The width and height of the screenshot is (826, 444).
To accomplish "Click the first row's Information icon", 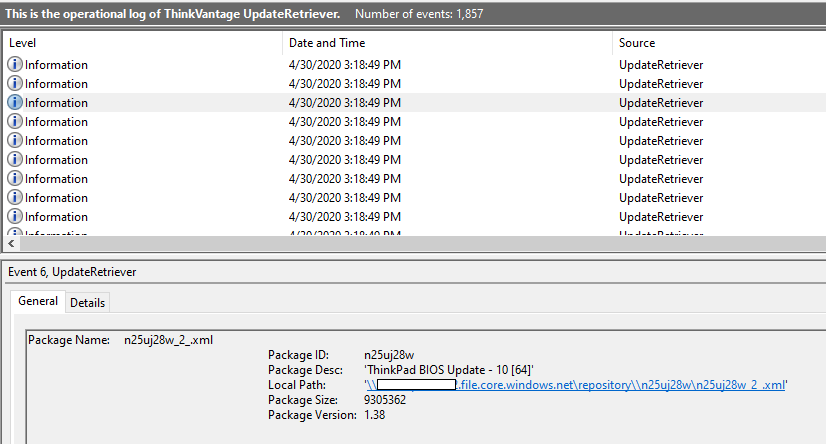I will click(15, 65).
